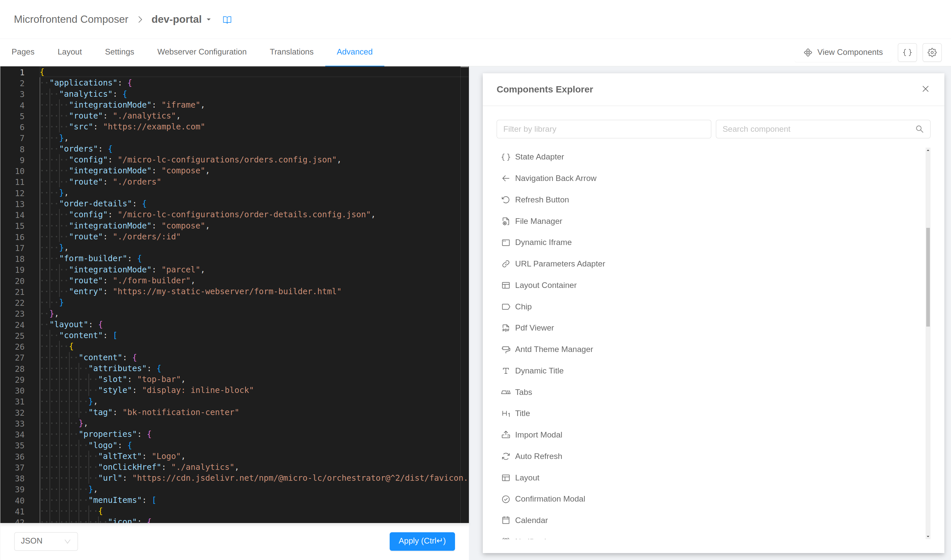Click the Filter by library field
The width and height of the screenshot is (951, 560).
[x=603, y=129]
